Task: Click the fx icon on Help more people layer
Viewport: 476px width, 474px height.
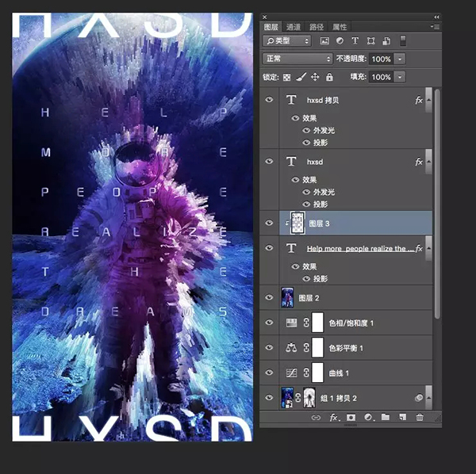Action: pyautogui.click(x=419, y=248)
